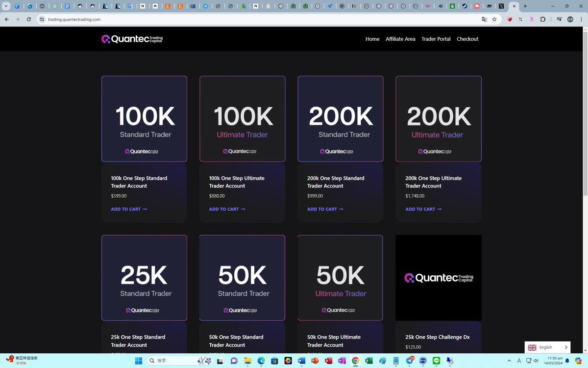Add 100k Ultimate Trader Account to cart
This screenshot has height=368, width=588.
pos(227,209)
